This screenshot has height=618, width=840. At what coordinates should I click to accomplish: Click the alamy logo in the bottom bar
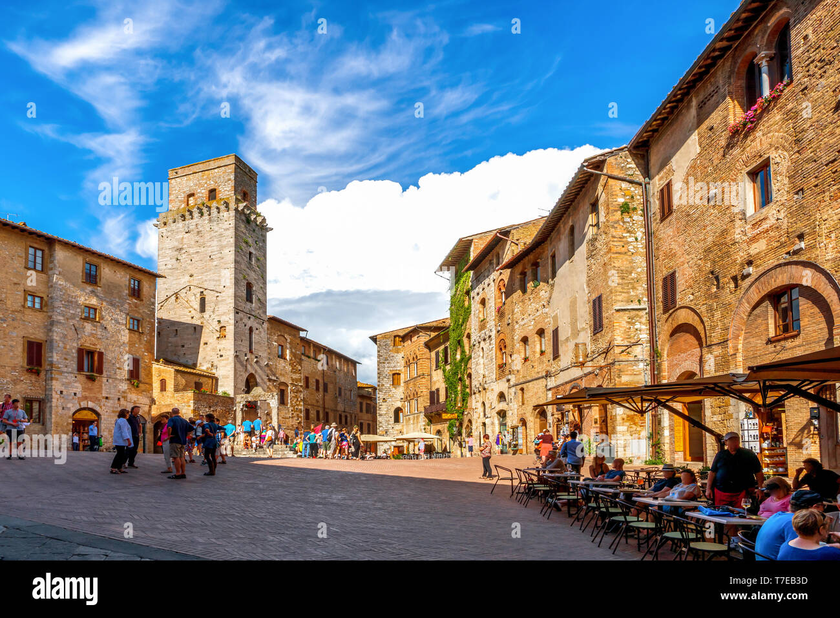tap(65, 589)
